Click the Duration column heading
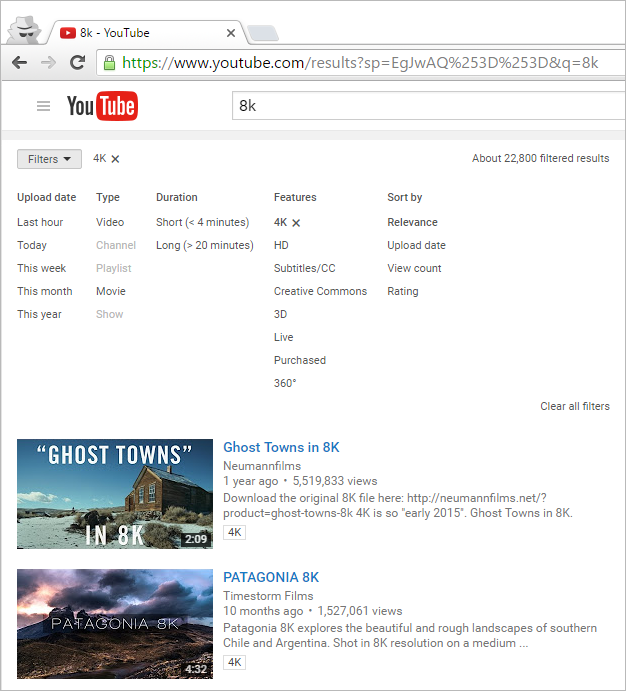This screenshot has height=691, width=626. pyautogui.click(x=177, y=197)
